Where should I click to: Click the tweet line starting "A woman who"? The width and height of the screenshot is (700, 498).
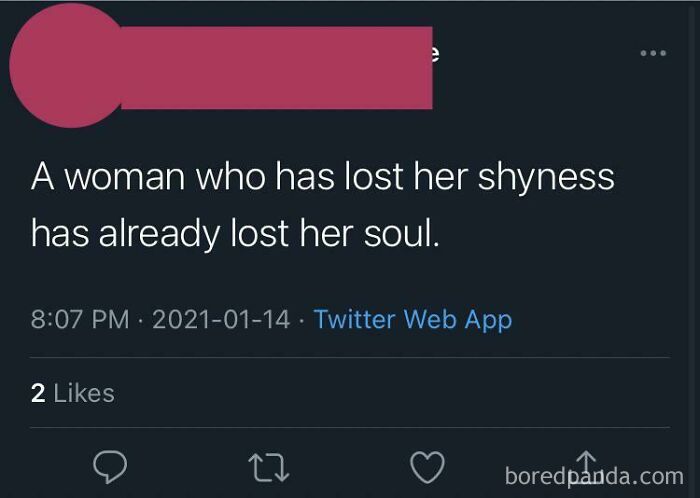pos(321,177)
